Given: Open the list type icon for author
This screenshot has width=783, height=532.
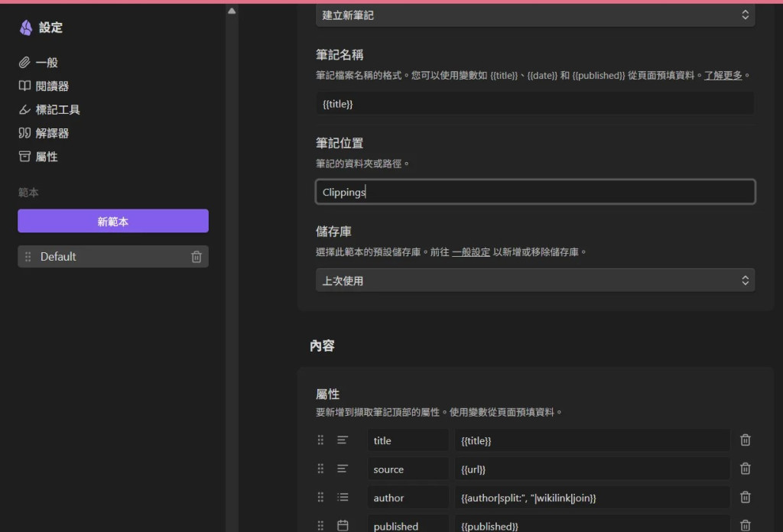Looking at the screenshot, I should pos(343,497).
